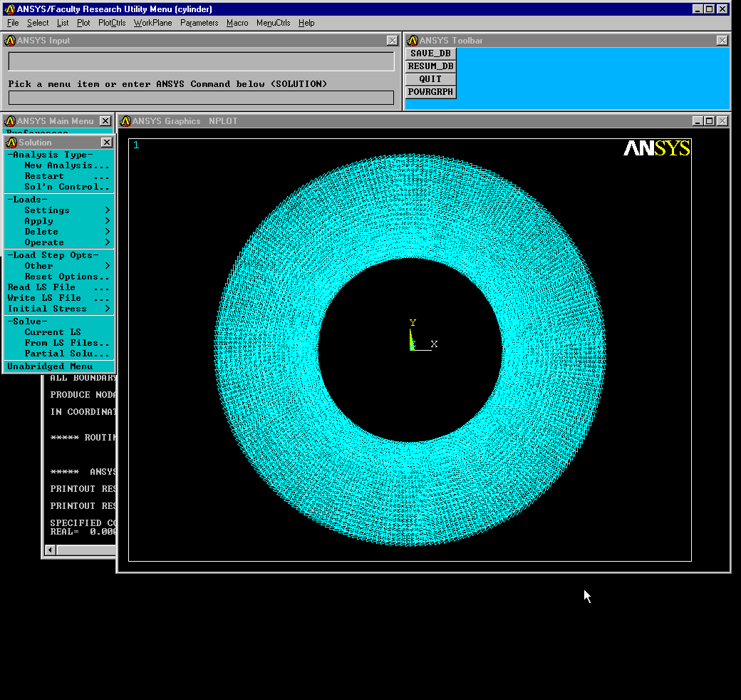Expand the Initial Stress submenu
741x700 pixels.
pos(59,309)
